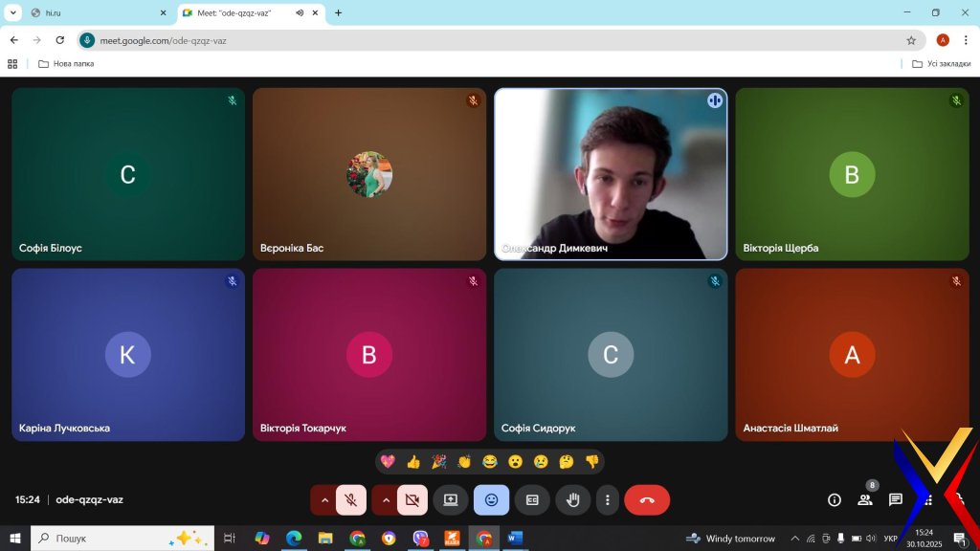Open the chat with everyone panel
Viewport: 980px width, 551px height.
(x=896, y=499)
